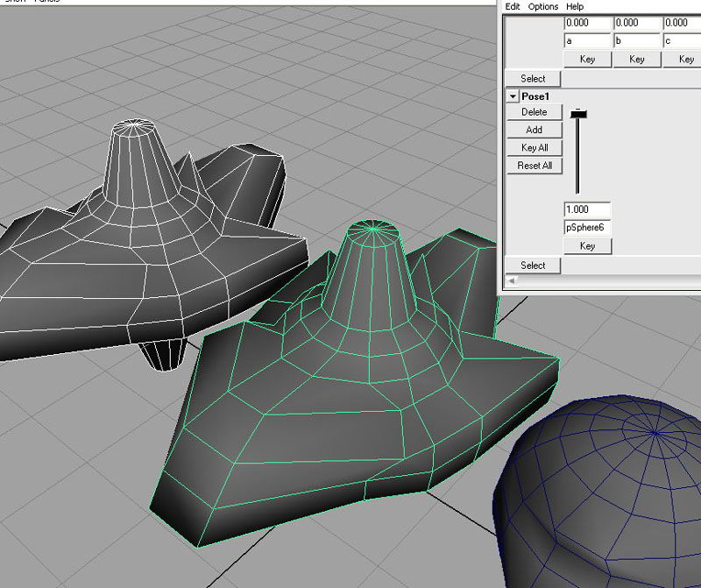Click the 0.000 field above c
Screen dimensions: 701x588
coord(683,23)
